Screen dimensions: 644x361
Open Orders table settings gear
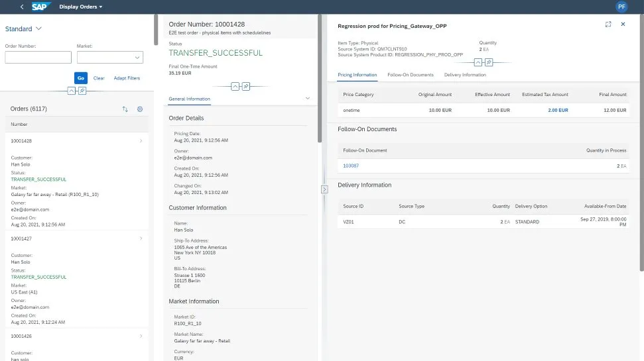point(140,109)
